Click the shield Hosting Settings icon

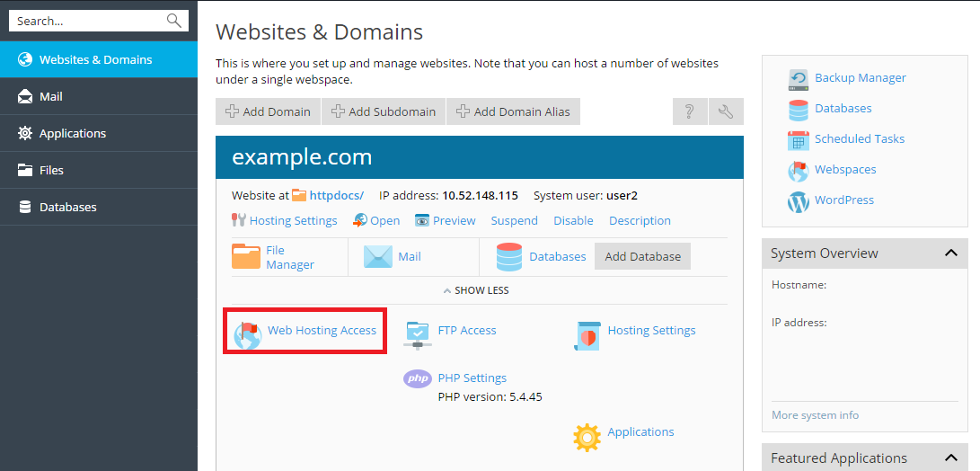point(587,335)
